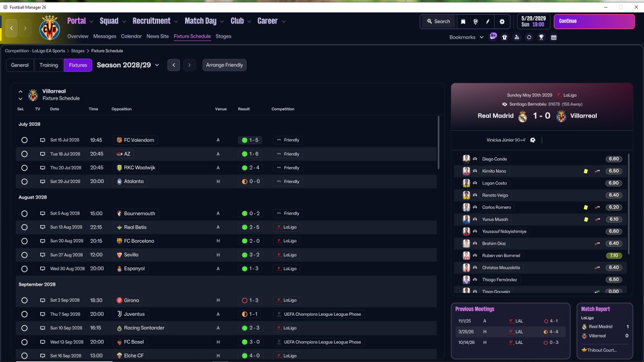Click the TV icon for the Juventus fixture
Viewport: 644px width, 362px height.
43,314
